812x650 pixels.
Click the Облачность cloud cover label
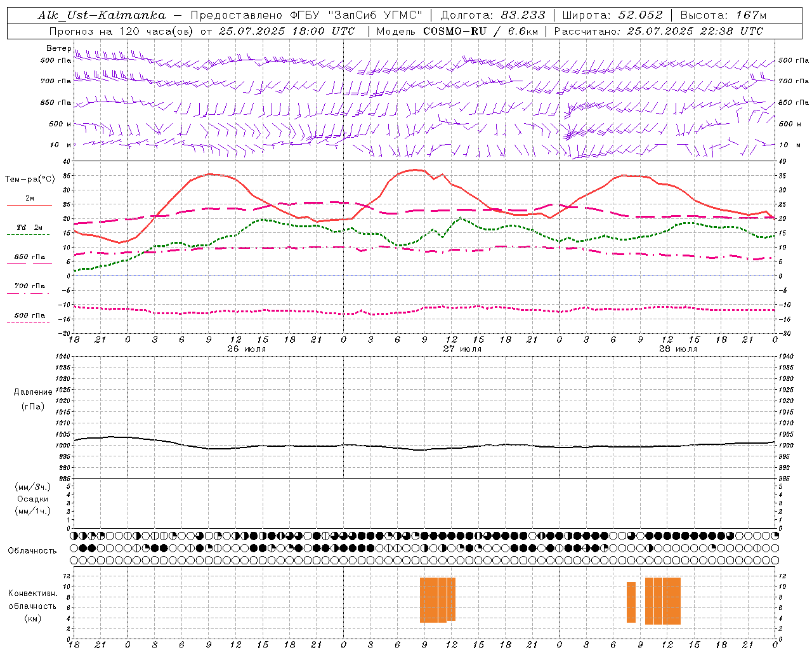(x=32, y=550)
